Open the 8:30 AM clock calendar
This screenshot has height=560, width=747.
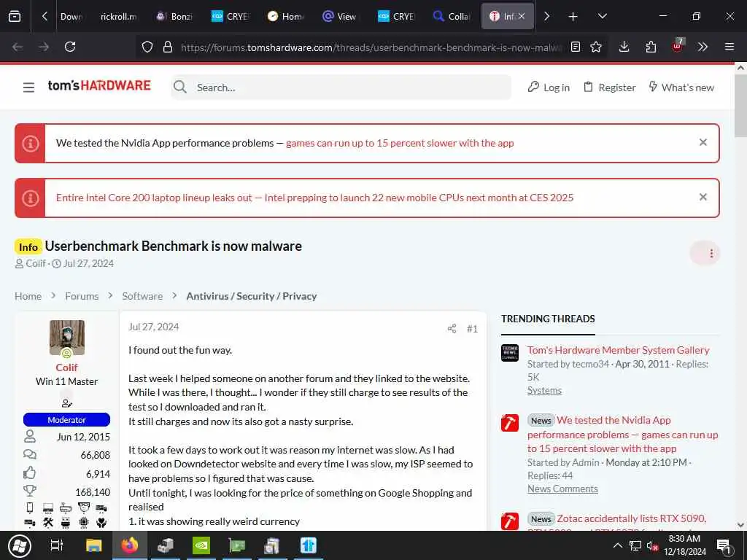point(684,545)
